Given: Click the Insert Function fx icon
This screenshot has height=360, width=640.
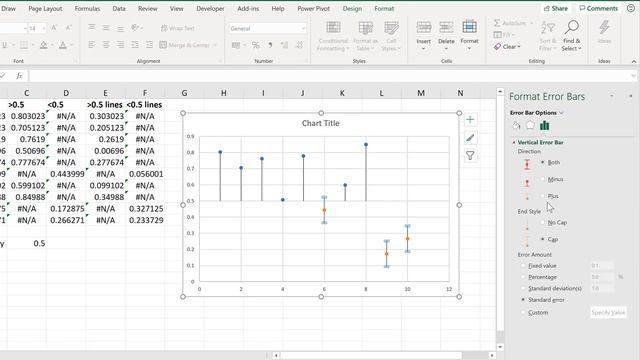Looking at the screenshot, I should tap(19, 76).
